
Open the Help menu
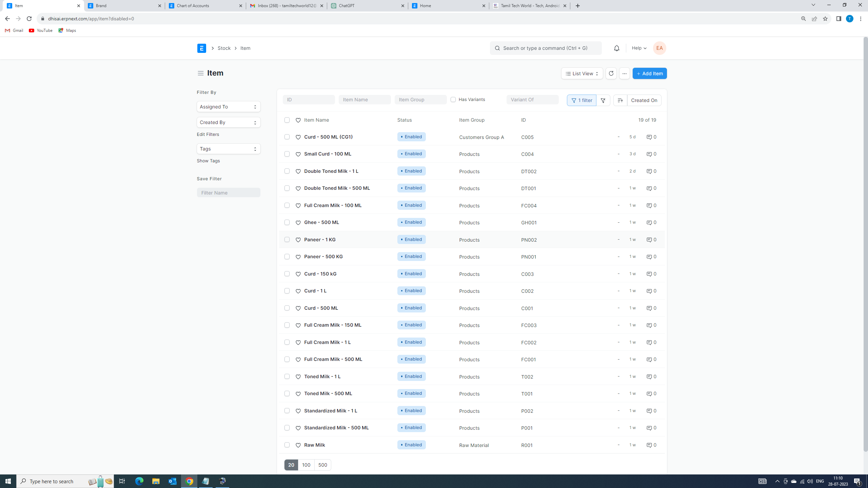coord(638,48)
